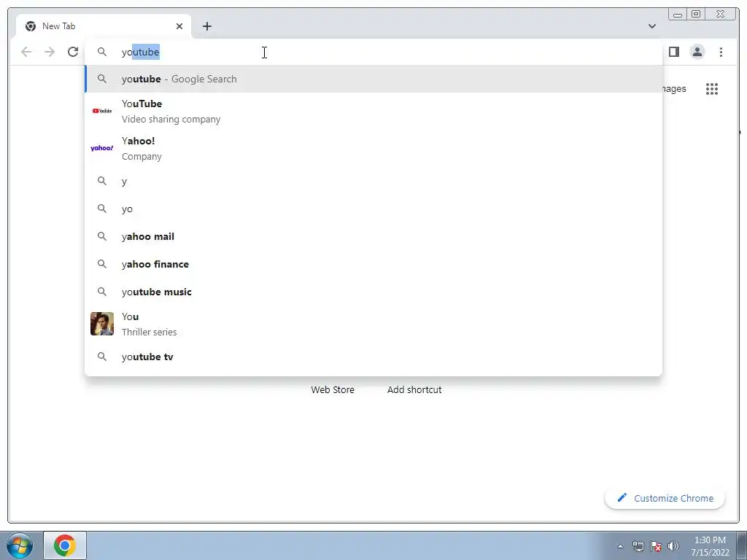
Task: Open the taskbar clock and date
Action: (x=710, y=546)
